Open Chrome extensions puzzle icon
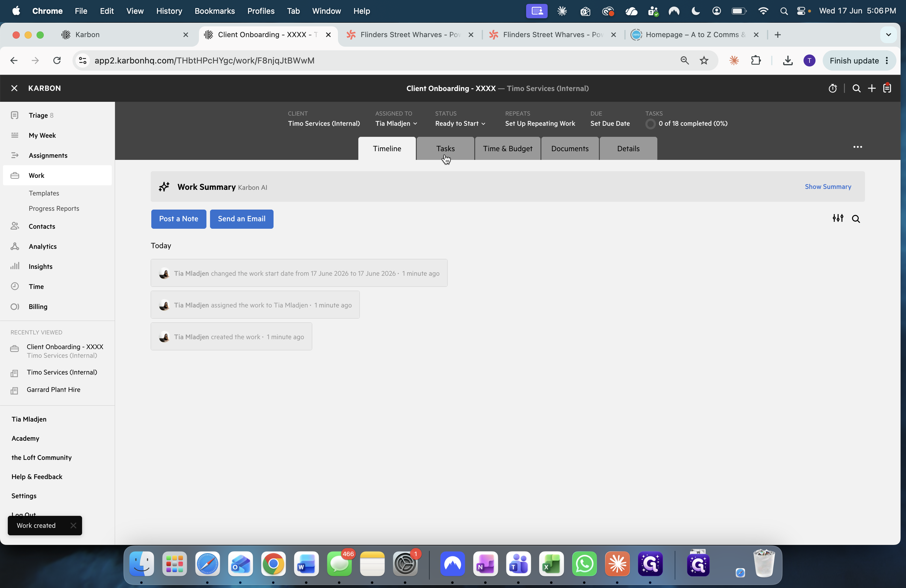 (756, 60)
